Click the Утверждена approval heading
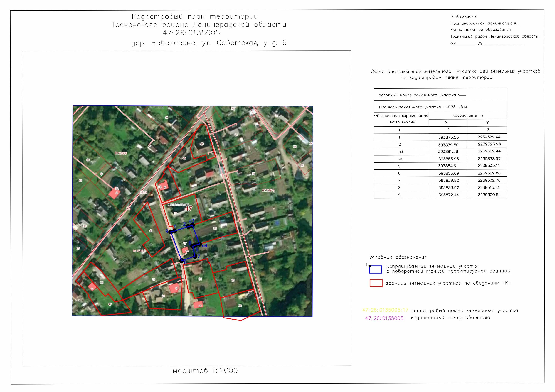Screen dimensions: 555x392 tap(464, 16)
